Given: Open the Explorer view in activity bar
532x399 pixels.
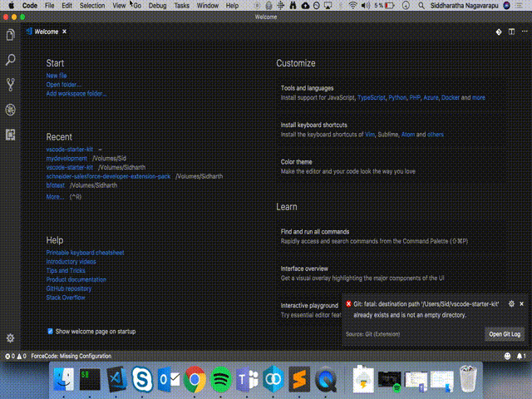Looking at the screenshot, I should click(10, 35).
